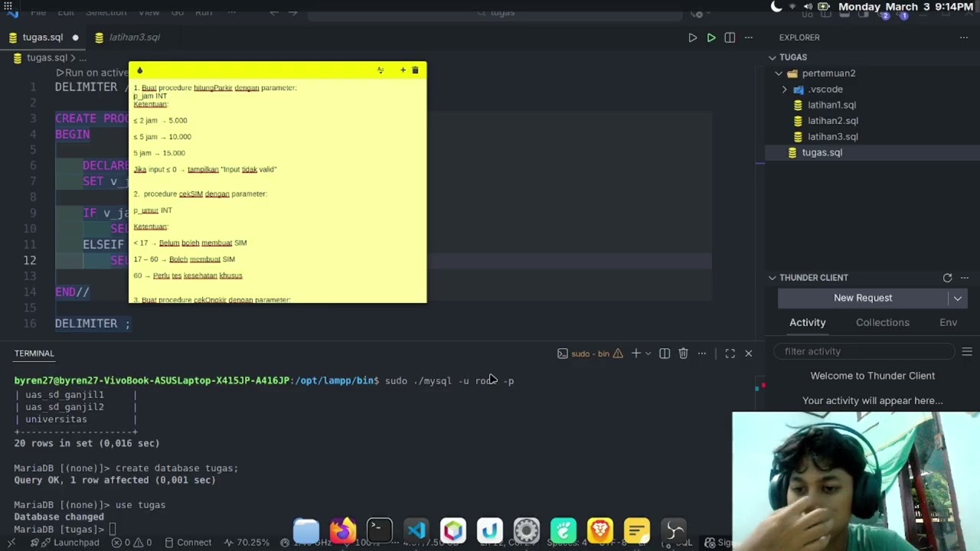The image size is (980, 551).
Task: Open the tugas.sql editor tab
Action: 43,37
